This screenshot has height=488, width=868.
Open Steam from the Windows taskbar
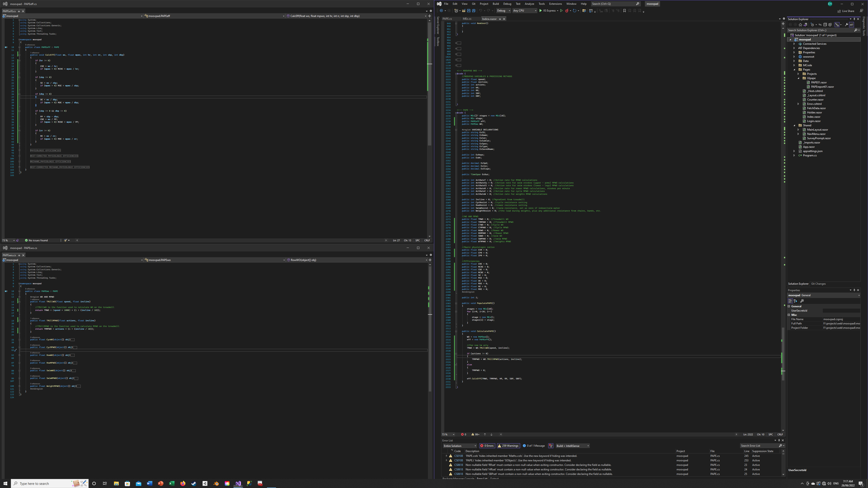click(x=194, y=483)
